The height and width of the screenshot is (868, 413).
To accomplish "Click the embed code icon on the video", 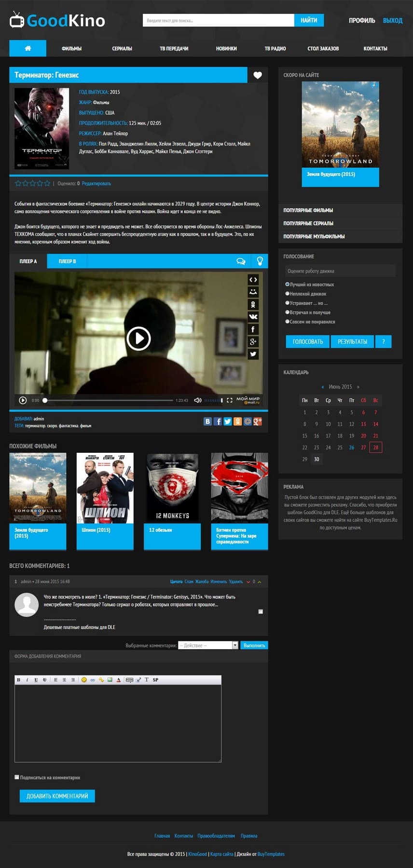I will click(x=253, y=280).
